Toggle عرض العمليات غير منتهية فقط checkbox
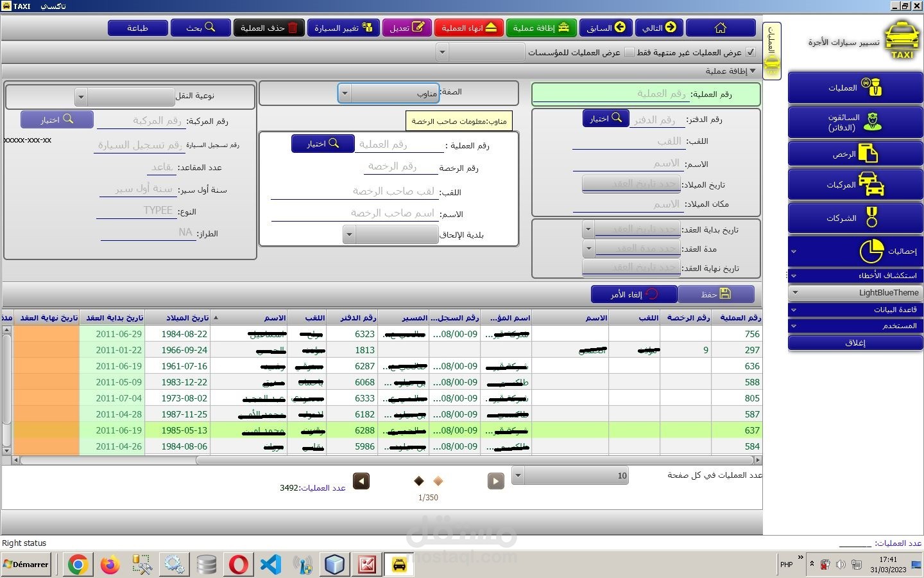Viewport: 924px width, 578px height. point(751,52)
